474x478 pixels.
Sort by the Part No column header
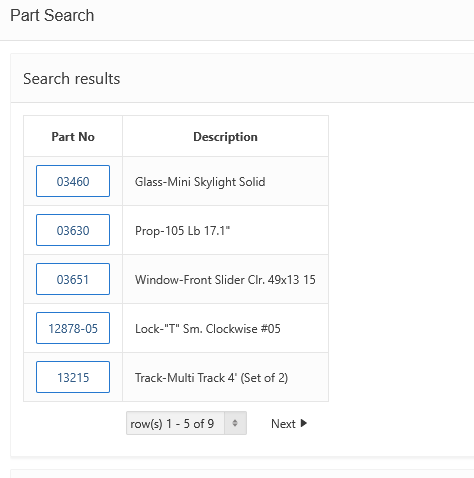click(x=73, y=137)
